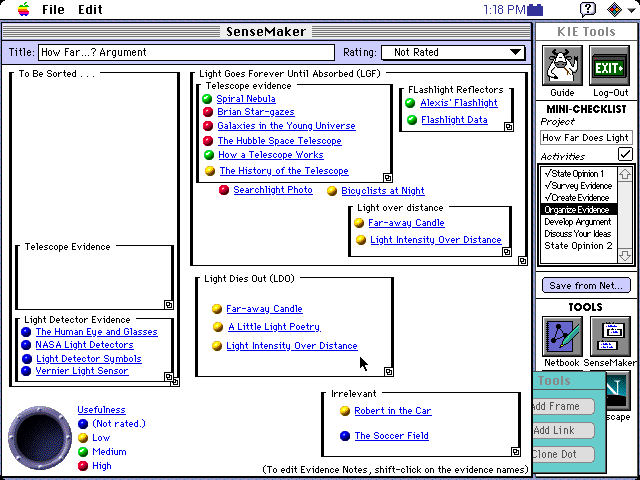Open the How a Telescope Works link
Screen dimensions: 640x480
coord(271,155)
